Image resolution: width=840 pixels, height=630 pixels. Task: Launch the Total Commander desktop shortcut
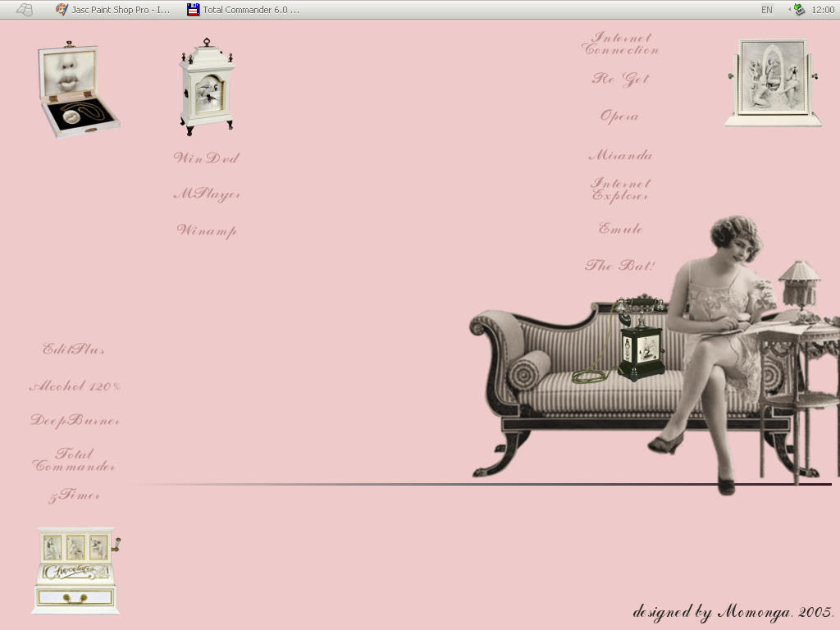(x=73, y=460)
